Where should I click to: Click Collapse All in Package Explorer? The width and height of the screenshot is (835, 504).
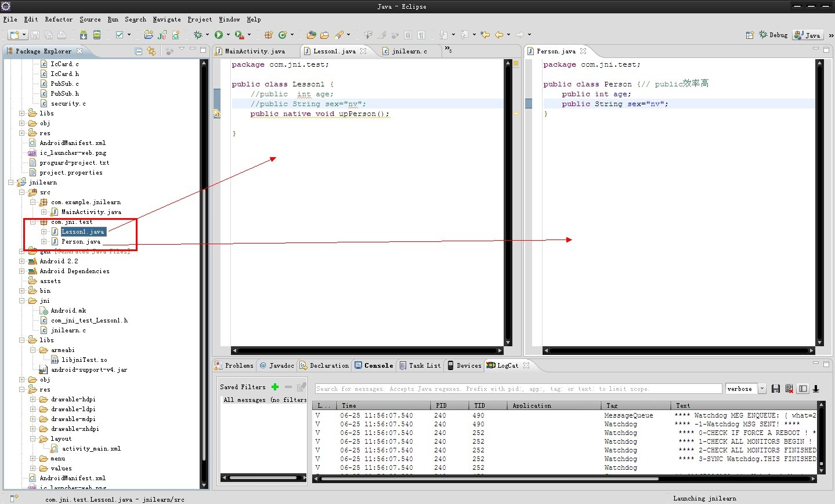coord(139,51)
